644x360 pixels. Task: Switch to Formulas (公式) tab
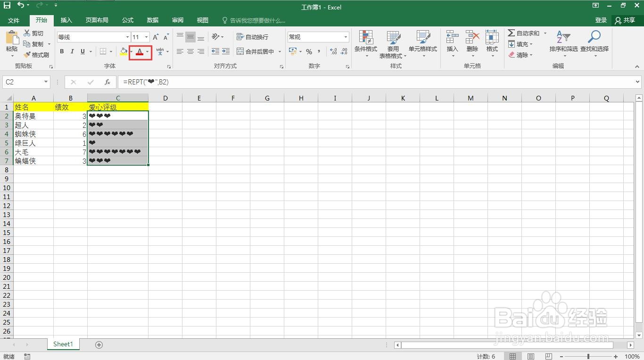pyautogui.click(x=128, y=20)
